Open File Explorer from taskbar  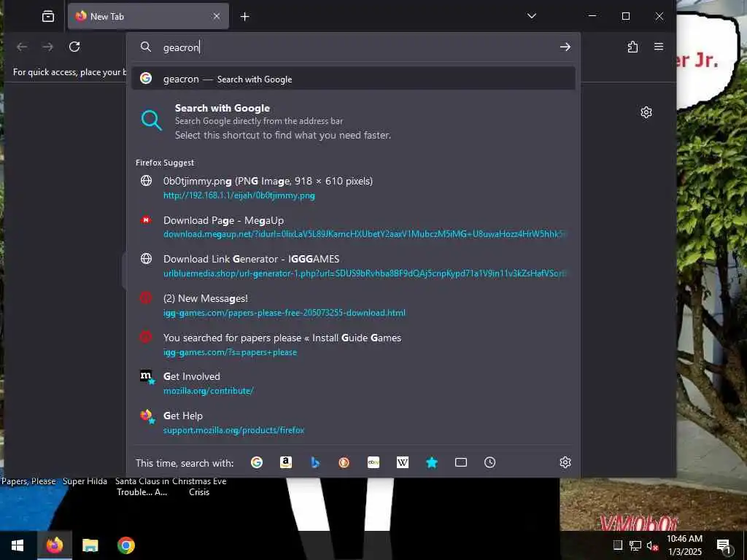(90, 545)
